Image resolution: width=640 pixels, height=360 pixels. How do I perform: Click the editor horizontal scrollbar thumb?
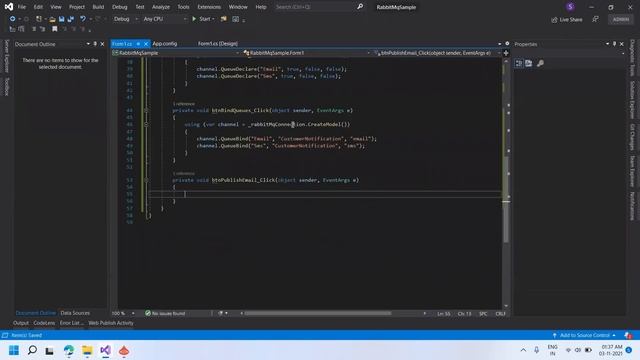318,313
